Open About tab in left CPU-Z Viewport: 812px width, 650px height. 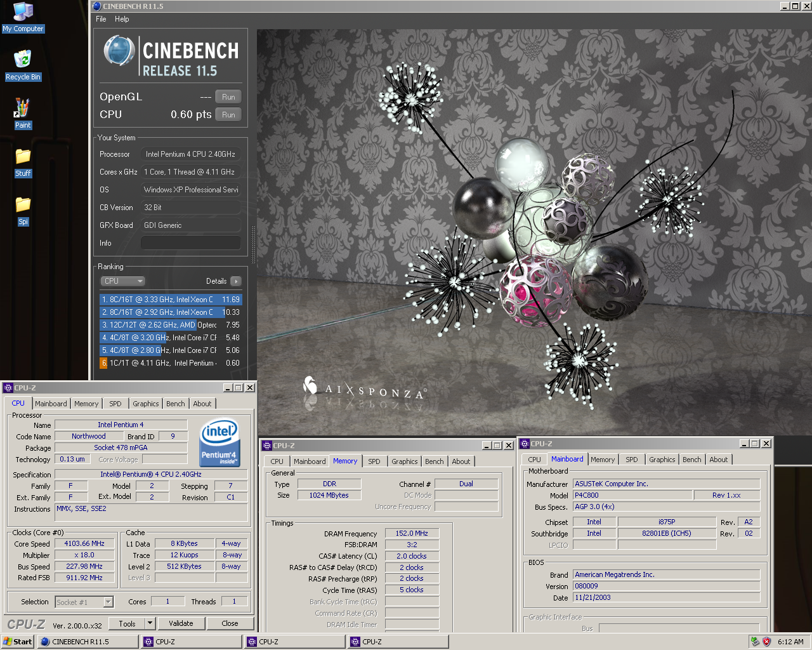pyautogui.click(x=202, y=404)
